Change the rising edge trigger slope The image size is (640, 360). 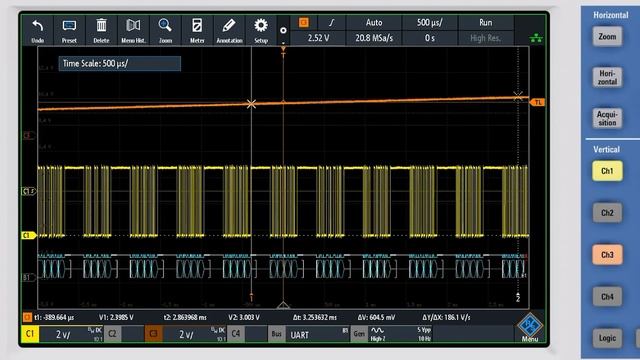[331, 22]
